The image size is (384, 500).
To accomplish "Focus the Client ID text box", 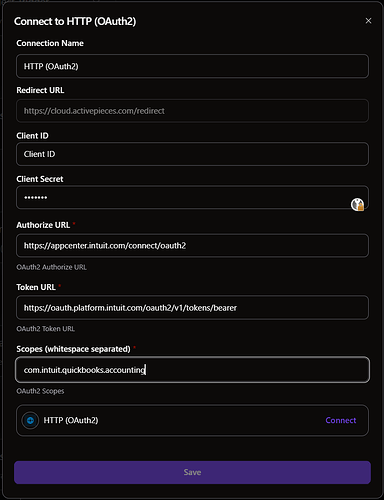I will pyautogui.click(x=192, y=154).
